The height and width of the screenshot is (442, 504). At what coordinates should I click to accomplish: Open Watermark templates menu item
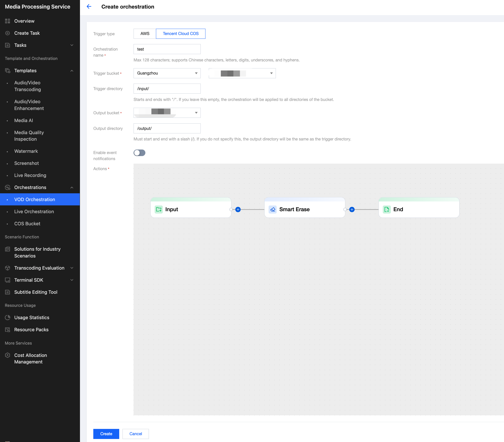26,151
